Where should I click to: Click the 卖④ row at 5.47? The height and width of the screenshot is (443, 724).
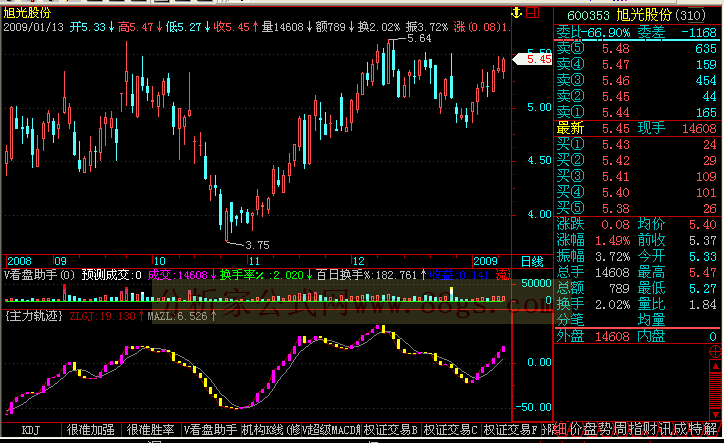(636, 64)
